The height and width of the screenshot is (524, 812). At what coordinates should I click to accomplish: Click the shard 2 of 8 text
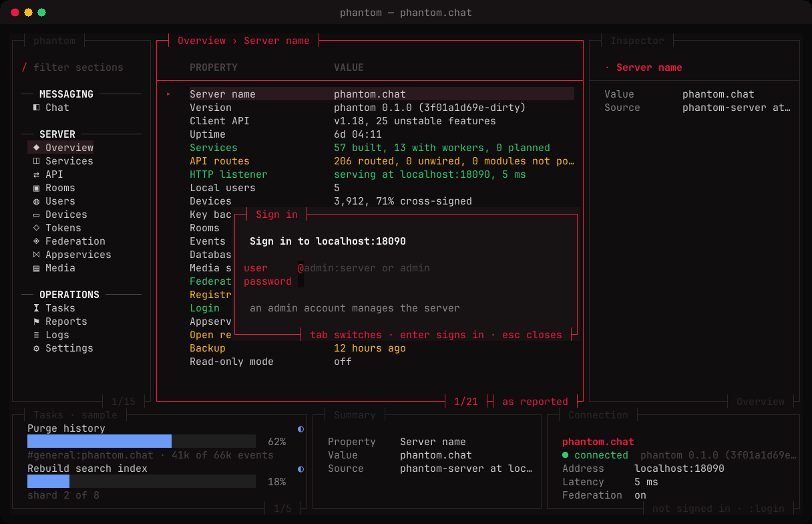(63, 495)
